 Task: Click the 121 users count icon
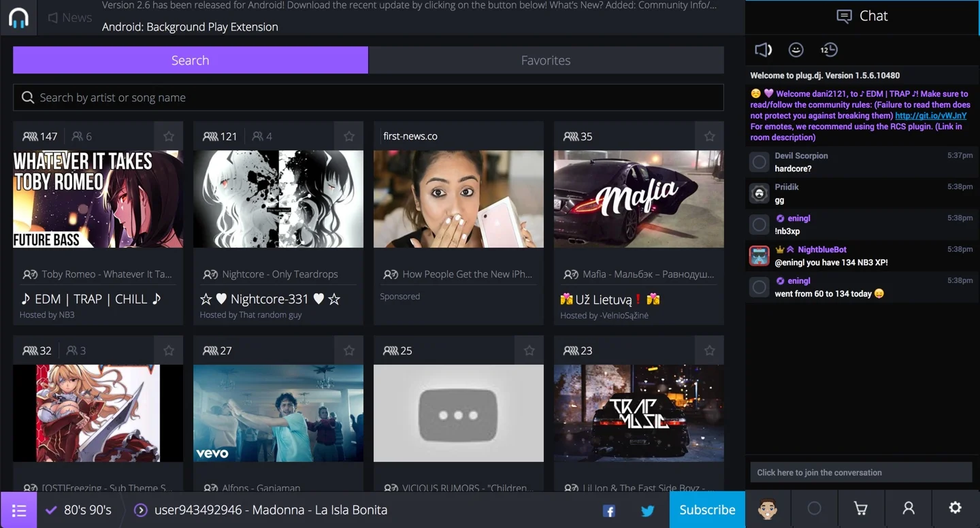pos(210,136)
